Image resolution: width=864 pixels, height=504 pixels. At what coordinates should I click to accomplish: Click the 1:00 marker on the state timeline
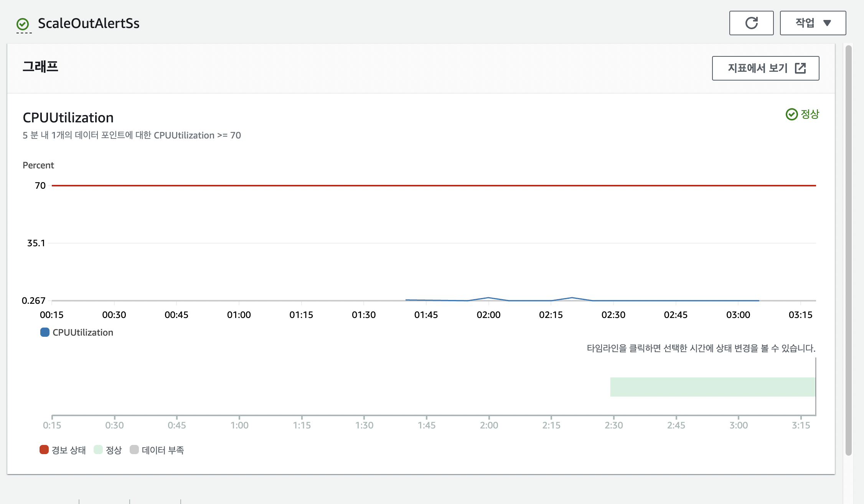point(239,425)
